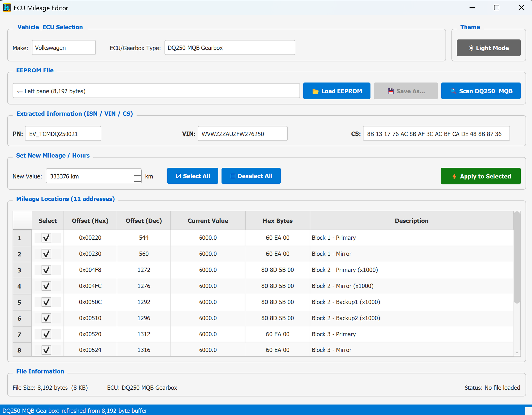Click the mileage table vertical scrollbar
Screen dimensions: 532x415
[517, 258]
